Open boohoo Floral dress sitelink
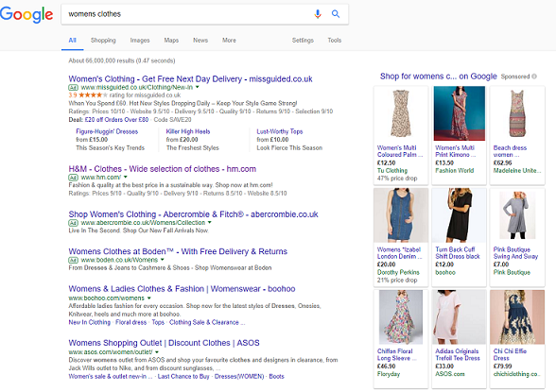The width and height of the screenshot is (556, 392). 130,322
